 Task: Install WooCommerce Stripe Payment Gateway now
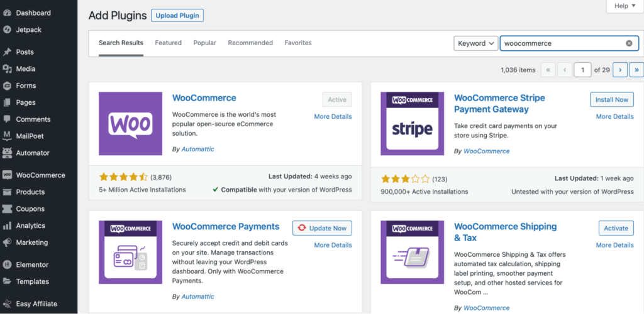tap(612, 100)
